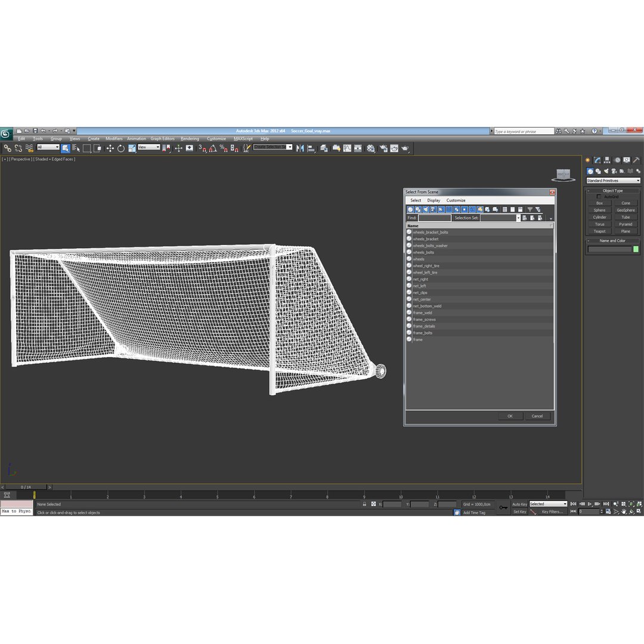This screenshot has height=644, width=644.
Task: Activate the Select and Rotate tool
Action: point(120,148)
